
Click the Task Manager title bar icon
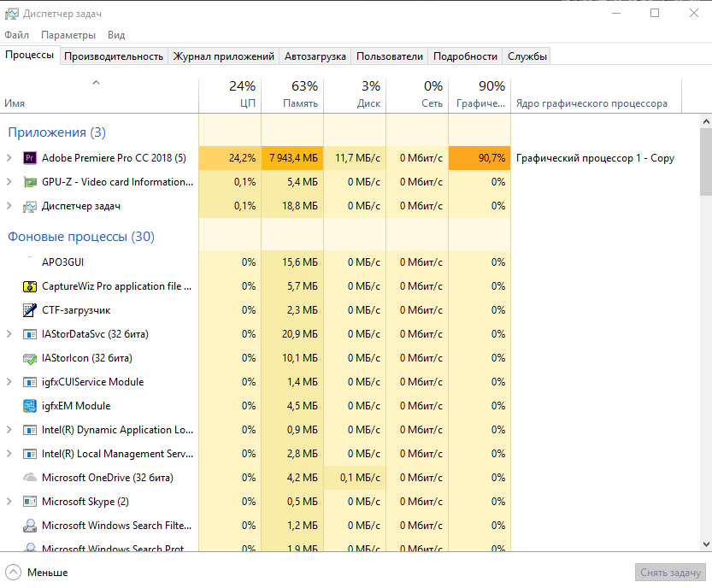point(12,14)
